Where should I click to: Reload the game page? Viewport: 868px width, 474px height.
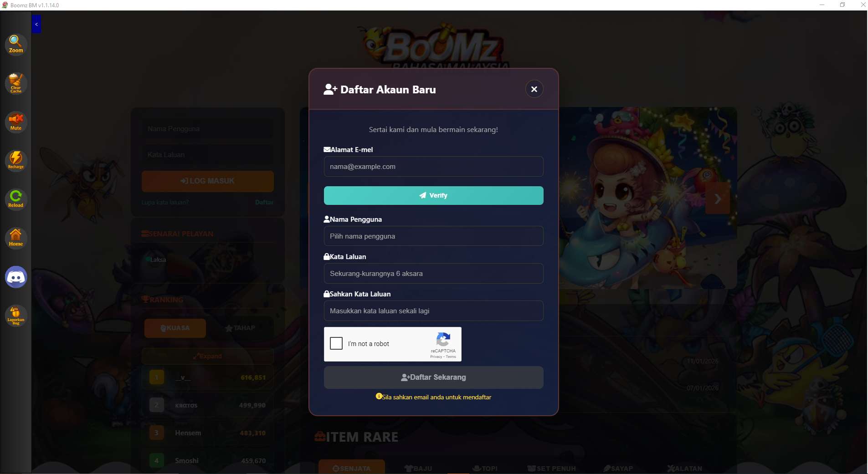point(16,199)
